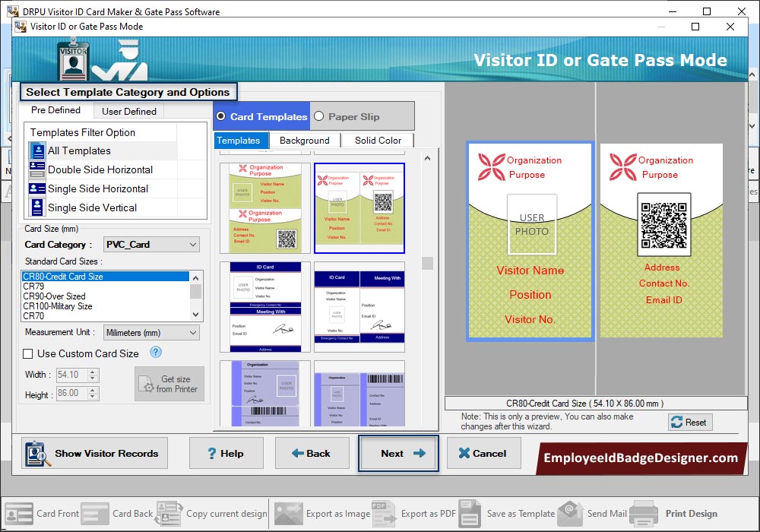Click the Copy current design icon

click(x=169, y=514)
